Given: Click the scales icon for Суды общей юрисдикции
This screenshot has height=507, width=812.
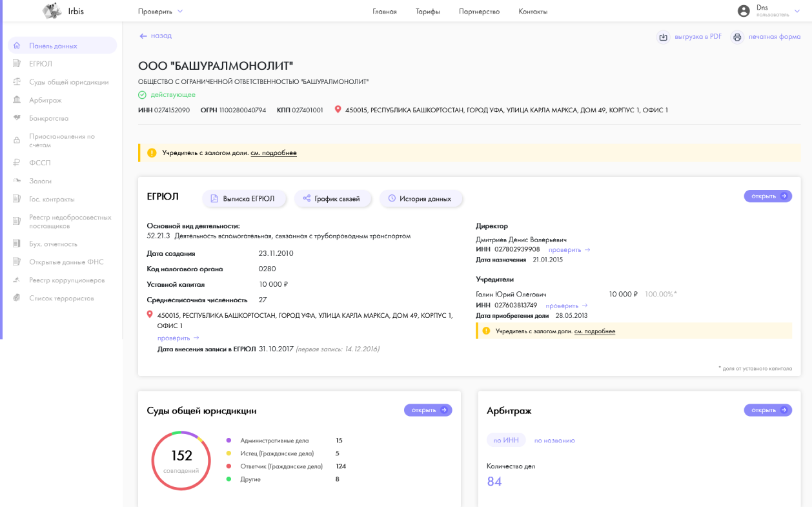Looking at the screenshot, I should [x=17, y=82].
